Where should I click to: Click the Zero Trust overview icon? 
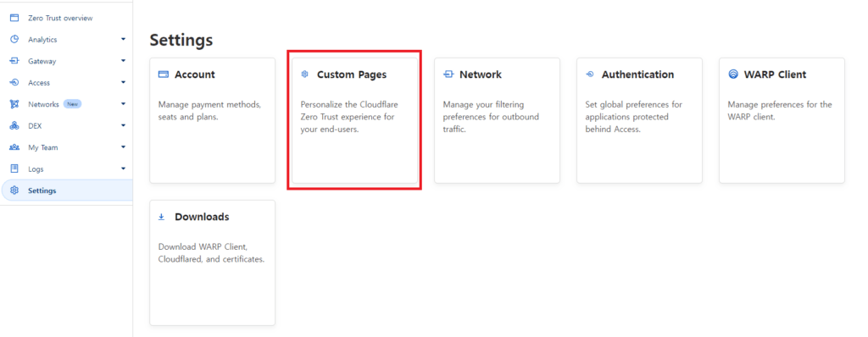[14, 18]
